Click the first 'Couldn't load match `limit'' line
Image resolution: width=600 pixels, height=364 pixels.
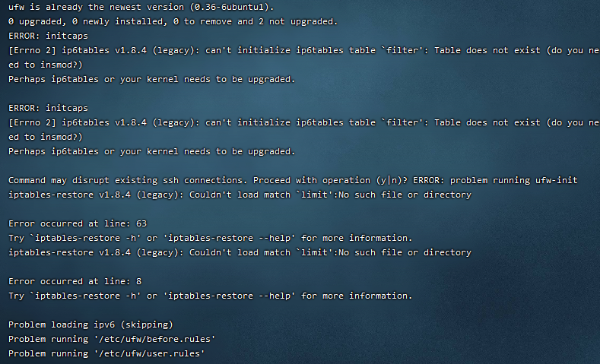point(240,195)
